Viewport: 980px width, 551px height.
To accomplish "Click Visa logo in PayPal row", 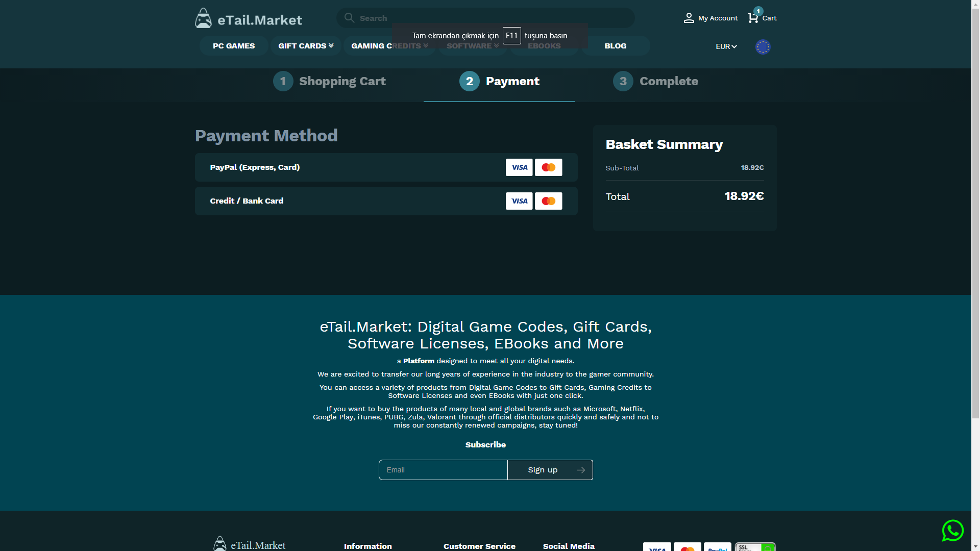I will coord(519,167).
